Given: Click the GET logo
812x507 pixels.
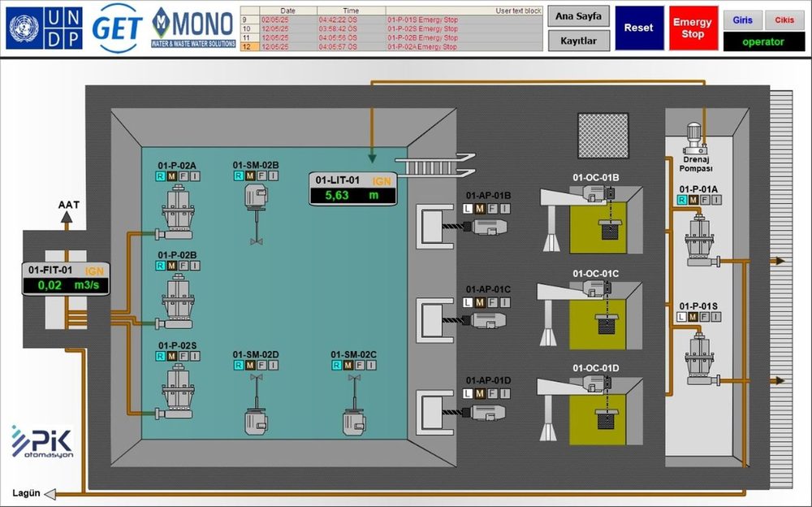Looking at the screenshot, I should coord(118,28).
